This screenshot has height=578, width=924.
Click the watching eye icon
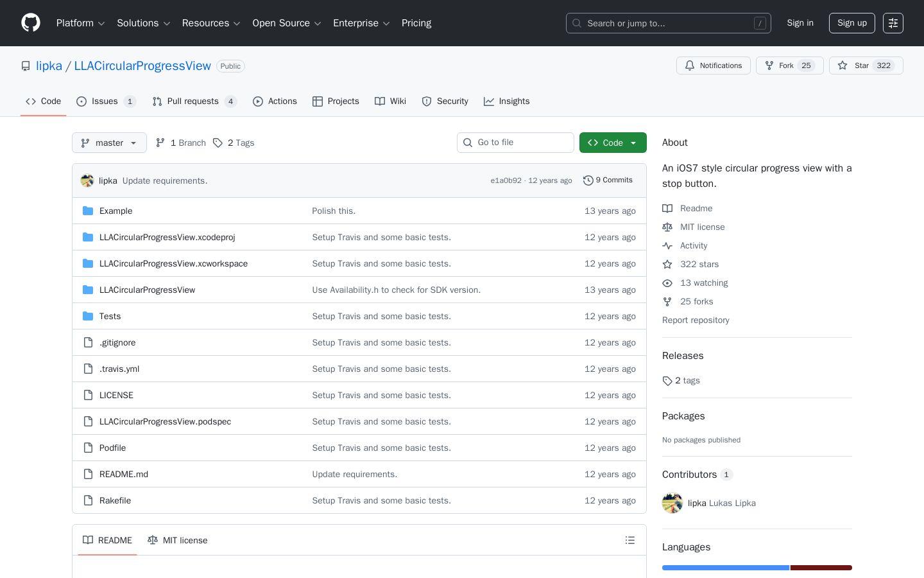click(667, 283)
